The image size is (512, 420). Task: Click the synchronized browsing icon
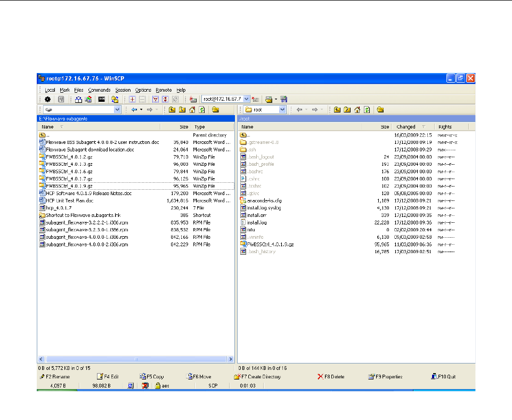pos(115,99)
